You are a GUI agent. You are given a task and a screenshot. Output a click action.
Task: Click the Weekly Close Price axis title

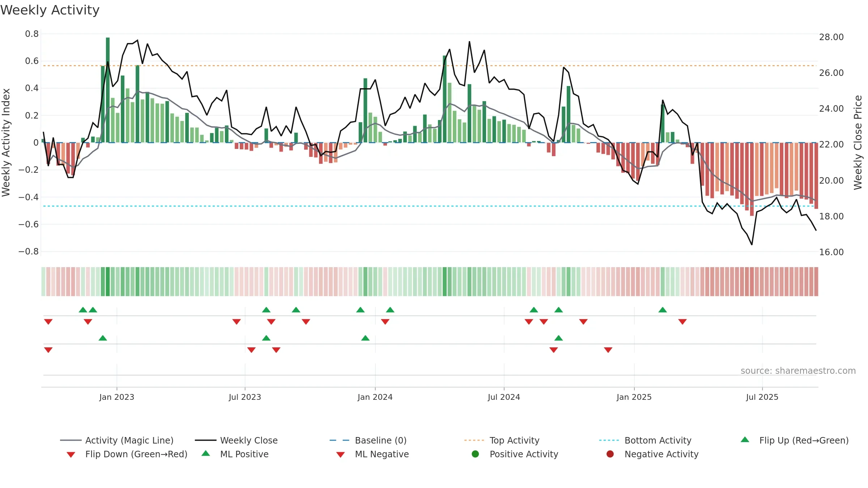[858, 142]
